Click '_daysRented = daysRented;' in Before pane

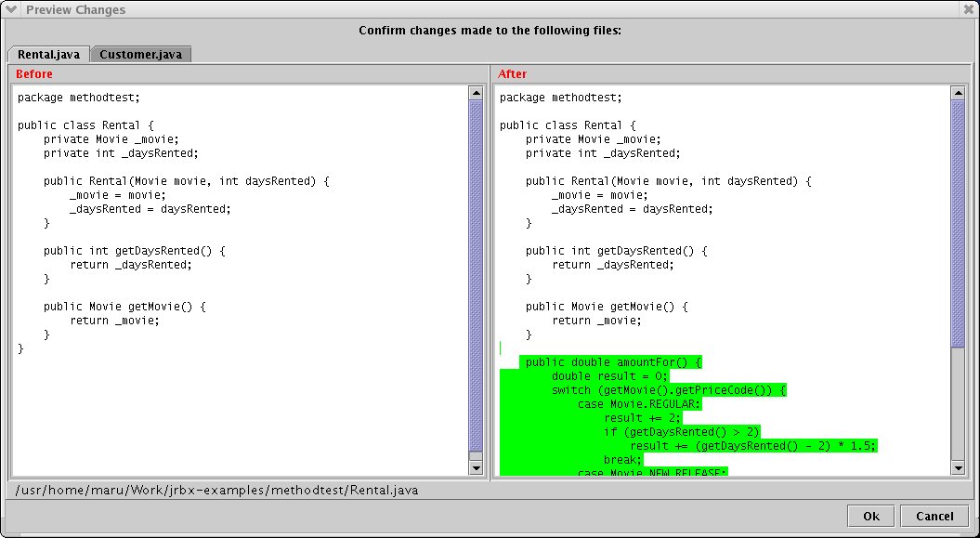[150, 209]
